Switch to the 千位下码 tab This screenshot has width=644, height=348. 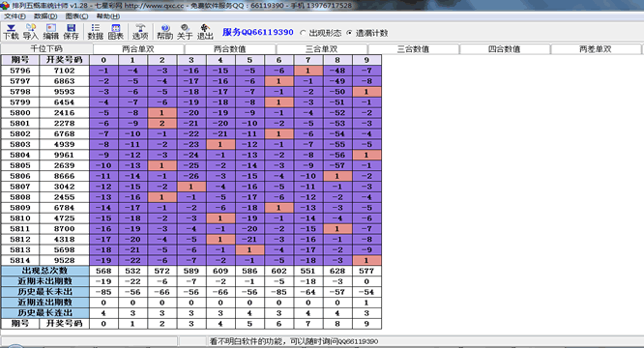46,48
